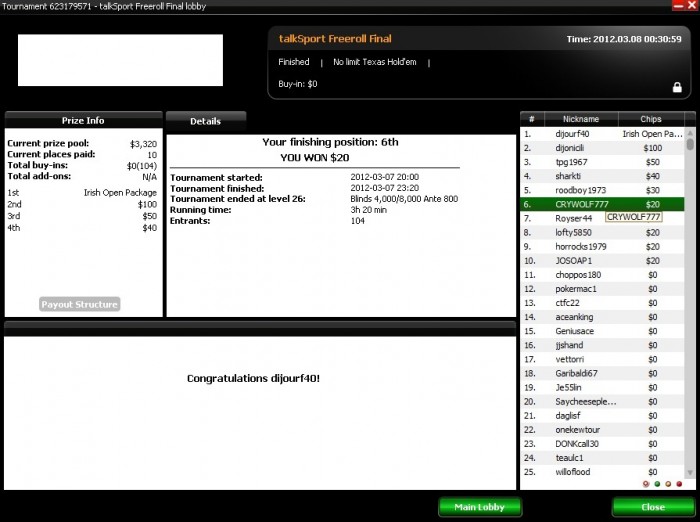
Task: Click 'Current prize pool' value $3,320
Action: (x=143, y=144)
